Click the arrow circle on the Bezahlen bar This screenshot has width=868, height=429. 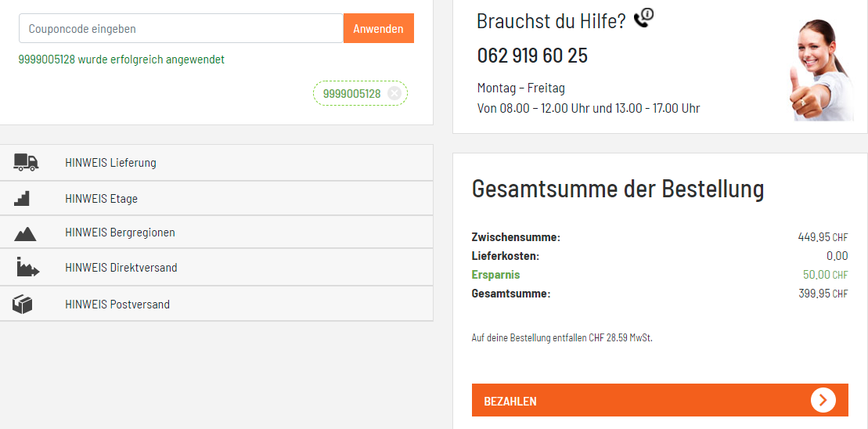pos(823,400)
